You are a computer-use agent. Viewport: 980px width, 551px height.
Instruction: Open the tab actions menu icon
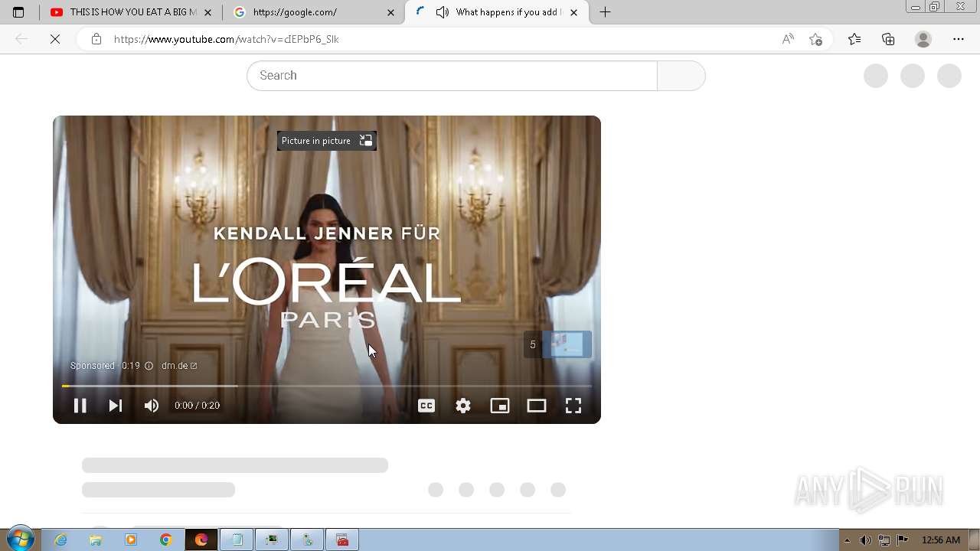coord(18,12)
